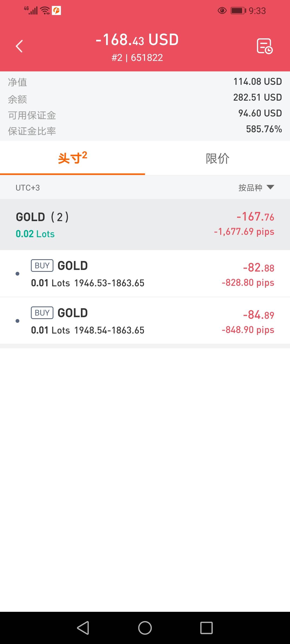
Task: Open the order history icon
Action: (264, 46)
